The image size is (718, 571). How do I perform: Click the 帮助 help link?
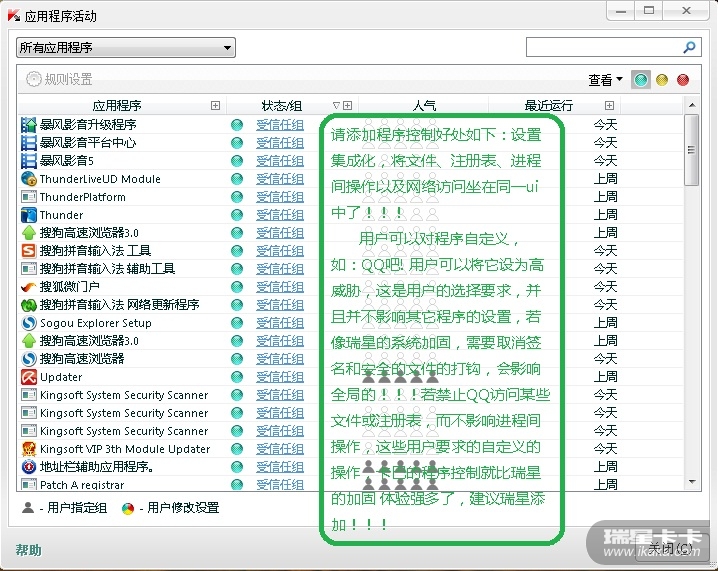[28, 550]
